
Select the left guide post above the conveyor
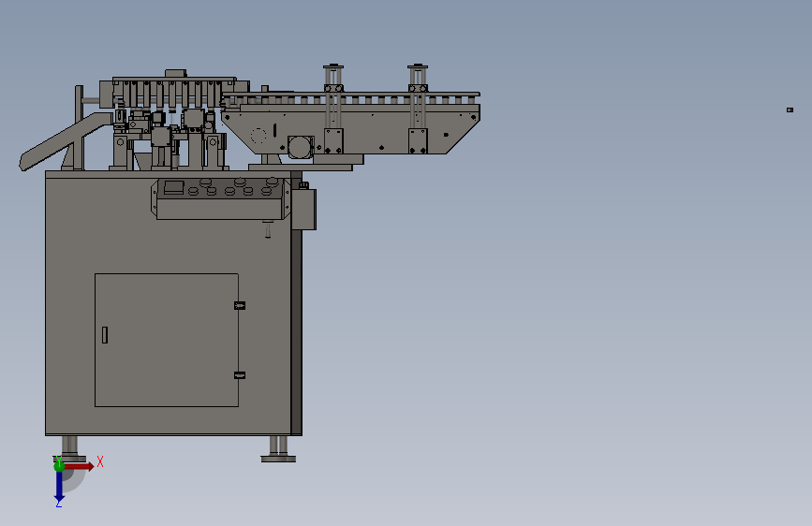point(333,109)
